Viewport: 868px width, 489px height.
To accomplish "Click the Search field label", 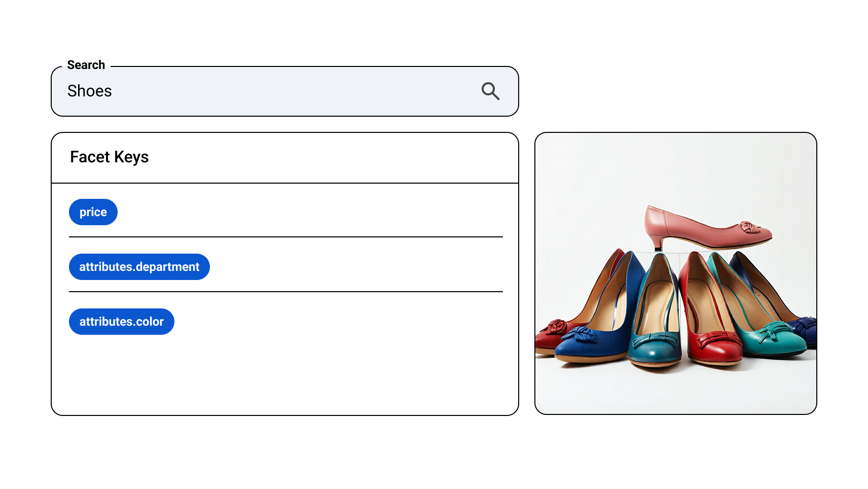I will coord(86,65).
